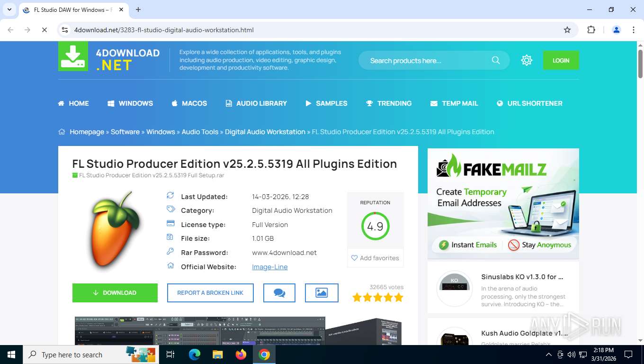Select the FL Studio DAW for Windows tab

72,9
